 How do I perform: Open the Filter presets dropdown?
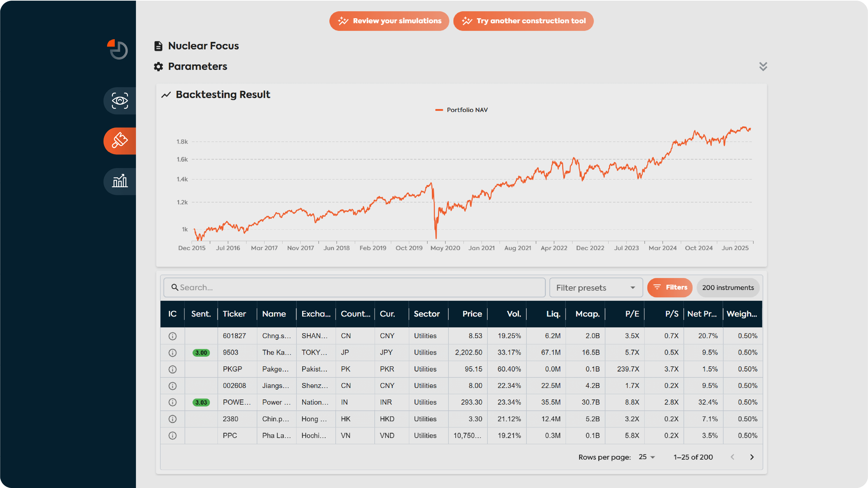click(x=596, y=288)
